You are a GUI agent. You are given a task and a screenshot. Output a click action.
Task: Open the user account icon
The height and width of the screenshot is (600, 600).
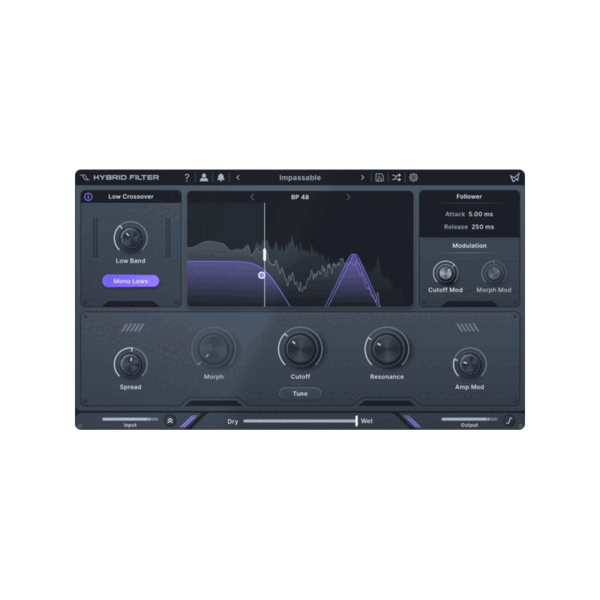(x=204, y=178)
